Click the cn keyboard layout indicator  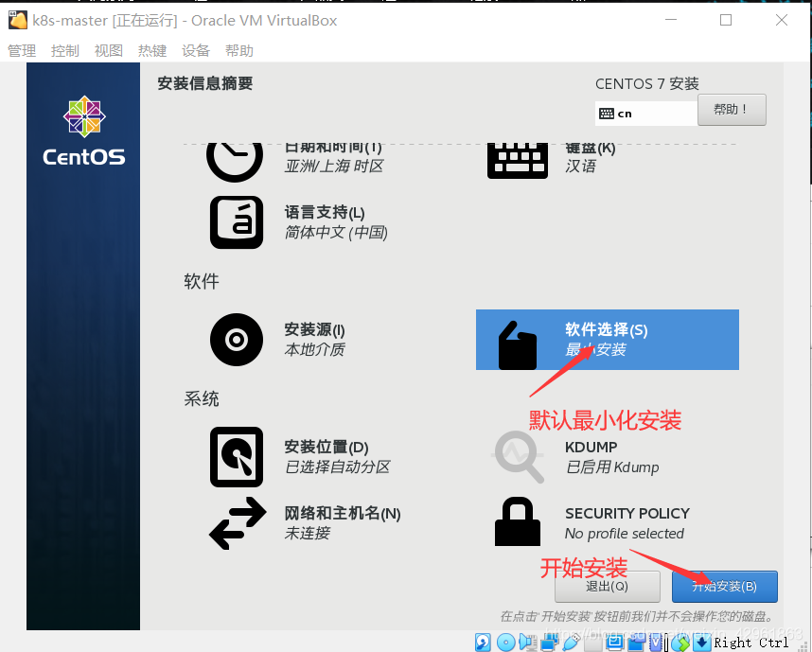tap(645, 114)
